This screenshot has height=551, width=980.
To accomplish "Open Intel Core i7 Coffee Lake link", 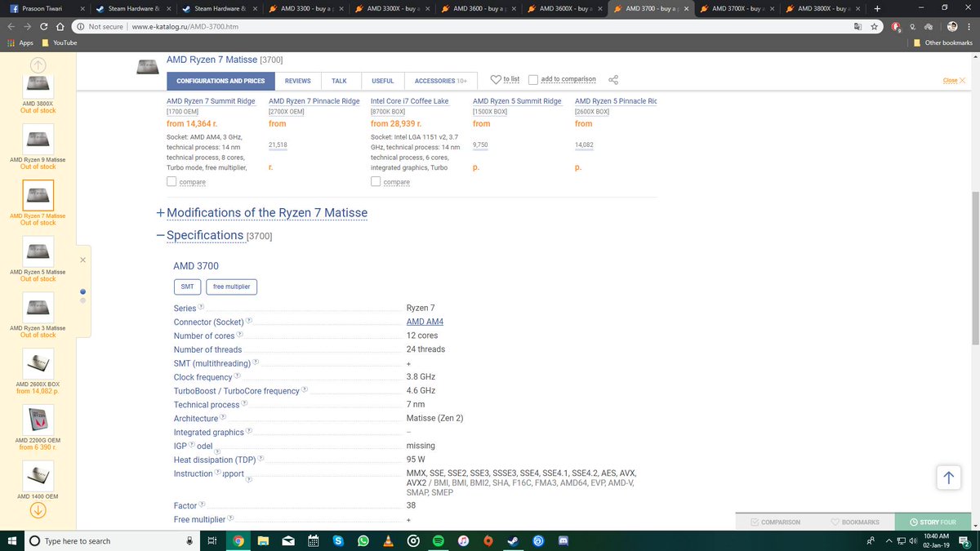I will point(410,101).
